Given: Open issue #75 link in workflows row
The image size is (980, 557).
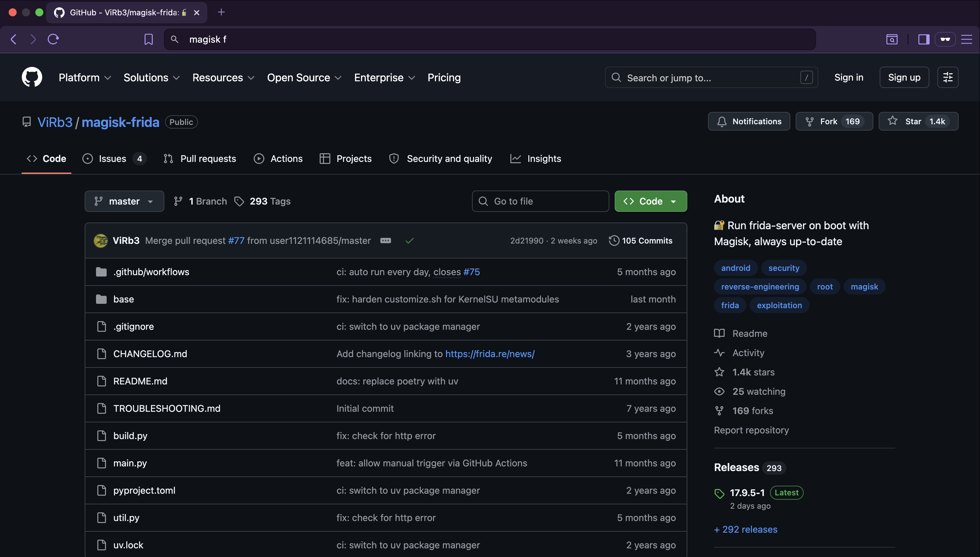Looking at the screenshot, I should click(x=471, y=272).
